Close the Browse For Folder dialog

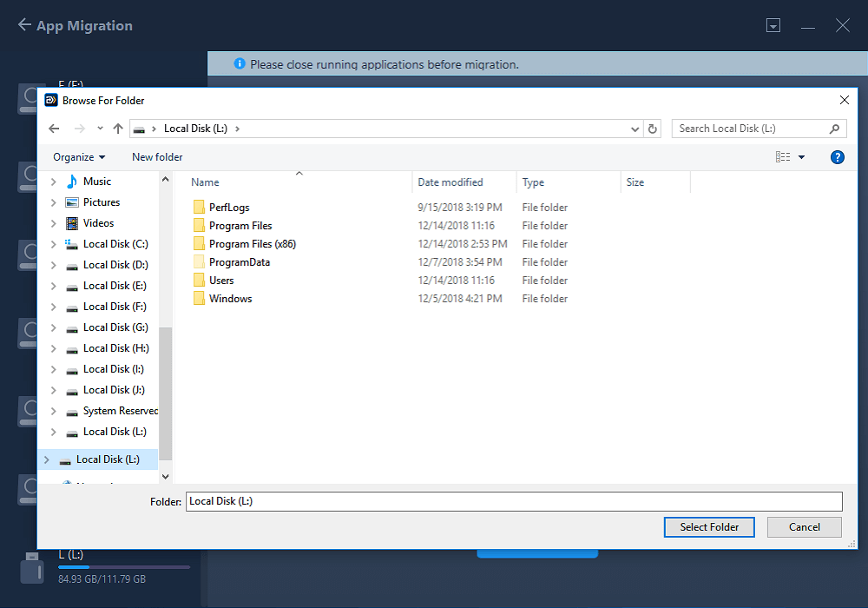tap(844, 100)
